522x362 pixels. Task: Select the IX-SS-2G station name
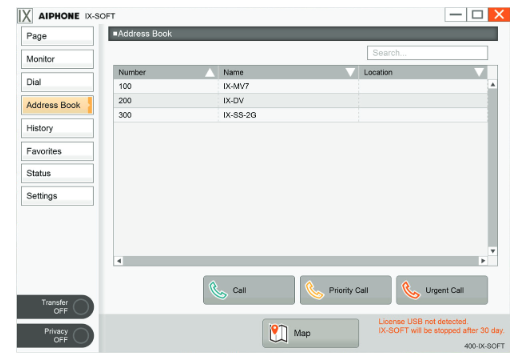240,115
